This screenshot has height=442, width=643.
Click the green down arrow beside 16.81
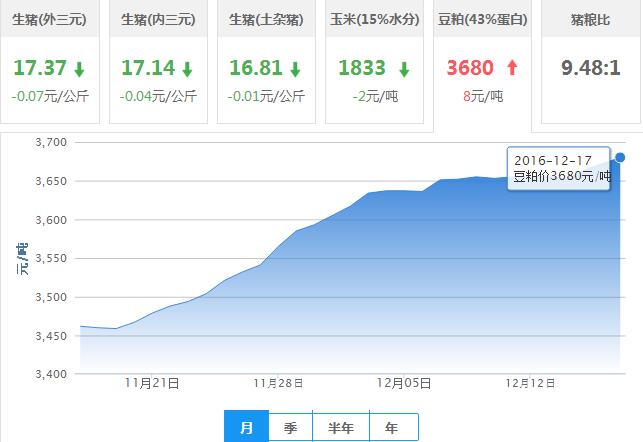click(295, 69)
